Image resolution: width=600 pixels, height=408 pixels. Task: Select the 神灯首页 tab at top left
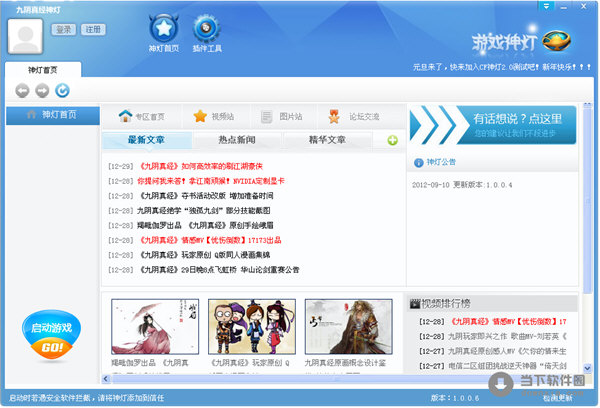coord(43,70)
